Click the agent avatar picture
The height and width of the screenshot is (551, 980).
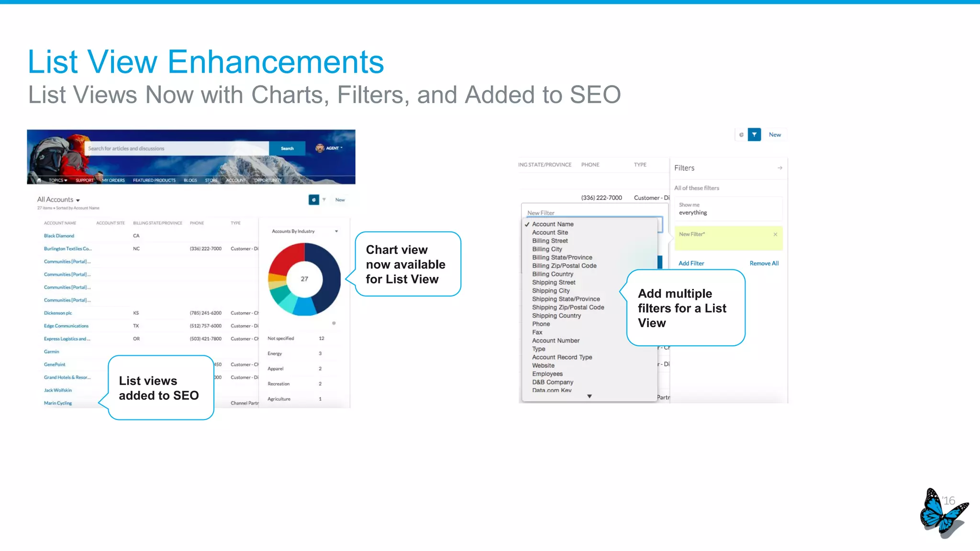pyautogui.click(x=320, y=148)
